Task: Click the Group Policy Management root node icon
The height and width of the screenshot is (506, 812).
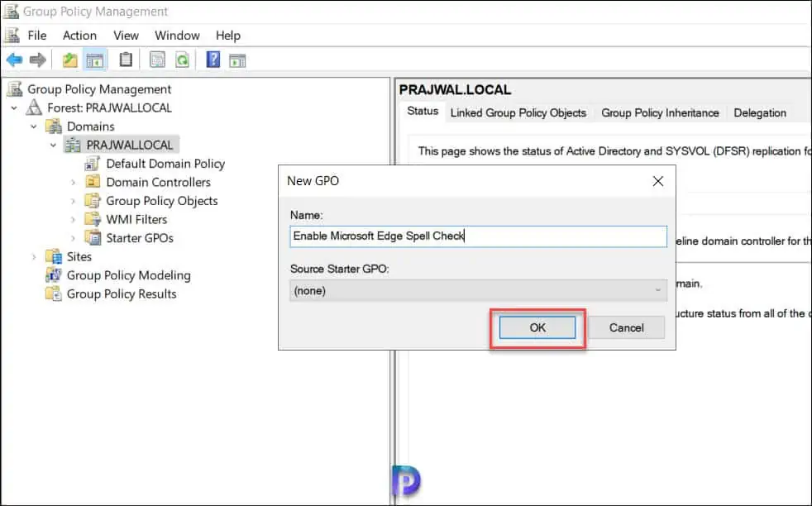Action: click(x=15, y=89)
